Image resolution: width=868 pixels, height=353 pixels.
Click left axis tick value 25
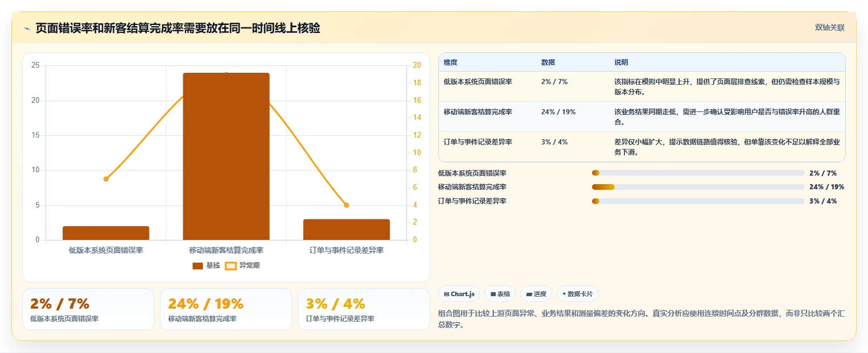[35, 65]
